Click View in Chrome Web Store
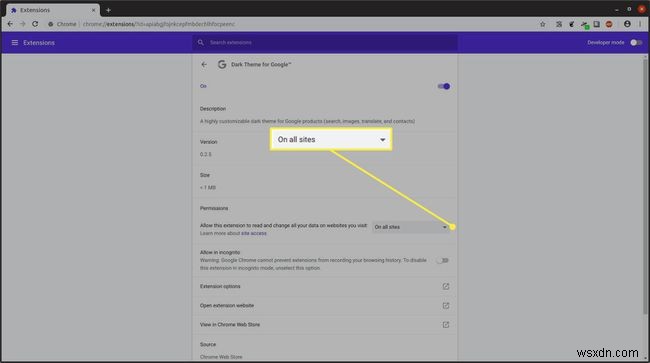The width and height of the screenshot is (650, 363). pos(325,324)
